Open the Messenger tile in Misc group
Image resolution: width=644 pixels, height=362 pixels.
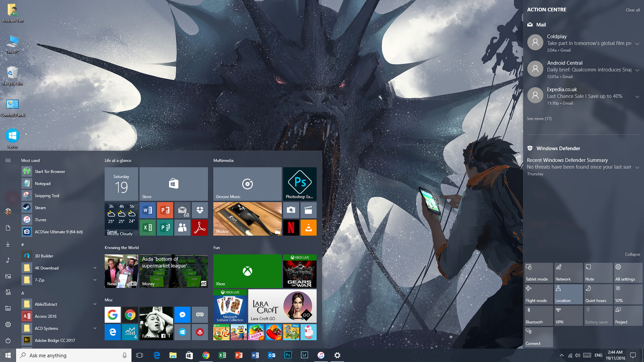point(182,315)
